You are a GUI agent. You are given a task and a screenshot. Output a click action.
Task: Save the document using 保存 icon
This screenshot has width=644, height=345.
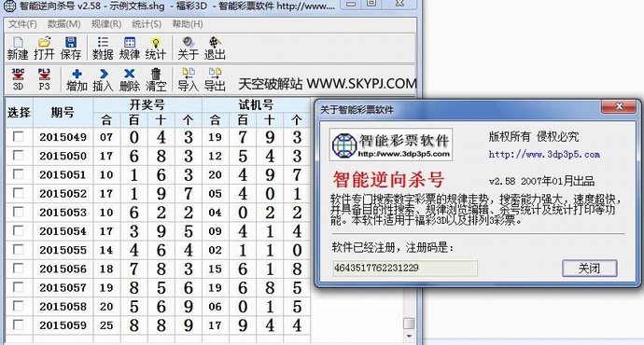tap(71, 48)
